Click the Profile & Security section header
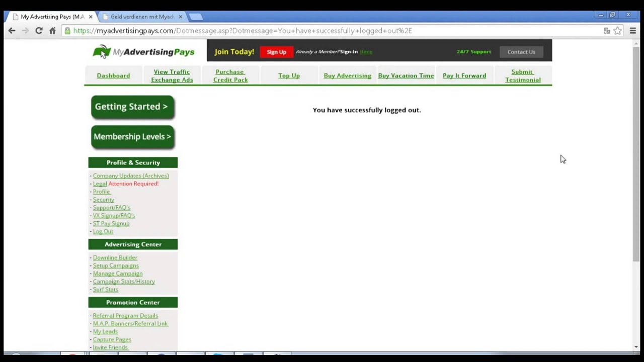The height and width of the screenshot is (362, 644). click(x=133, y=162)
